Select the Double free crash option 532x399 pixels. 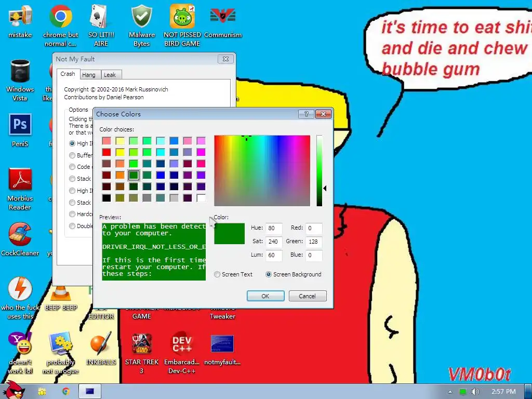72,226
